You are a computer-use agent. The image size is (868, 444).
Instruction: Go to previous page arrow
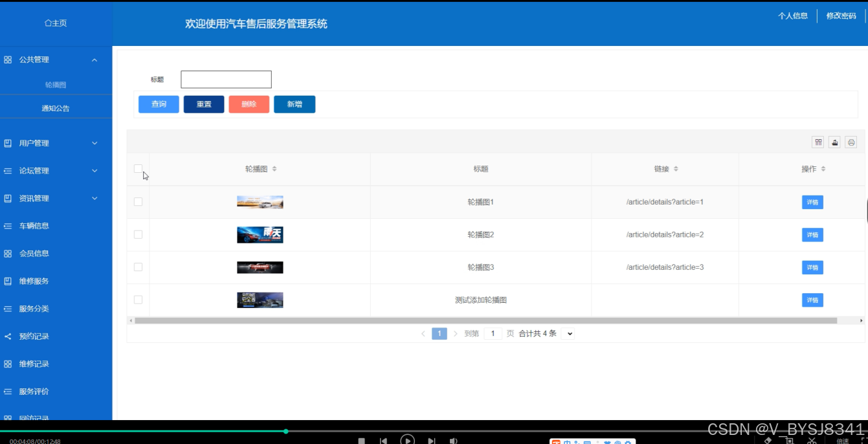[x=423, y=334]
